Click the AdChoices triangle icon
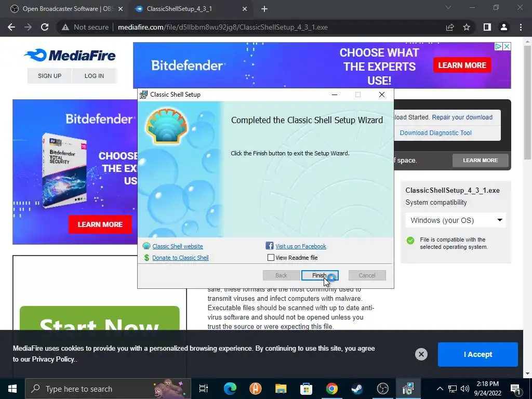Image resolution: width=532 pixels, height=399 pixels. click(498, 46)
